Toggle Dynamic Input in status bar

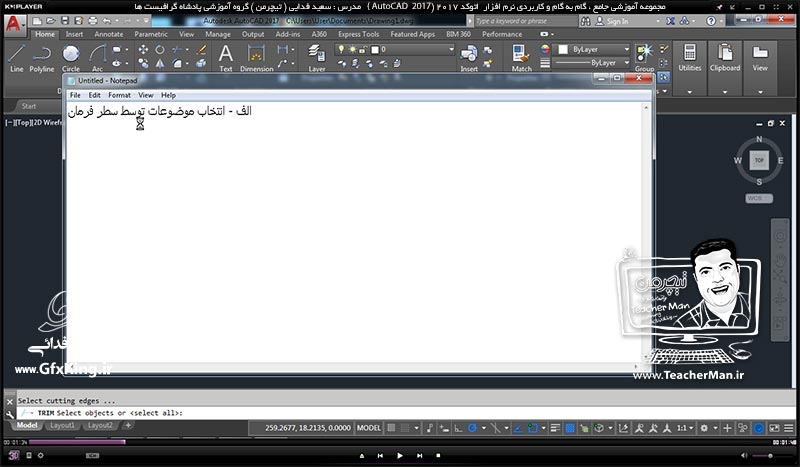(444, 428)
